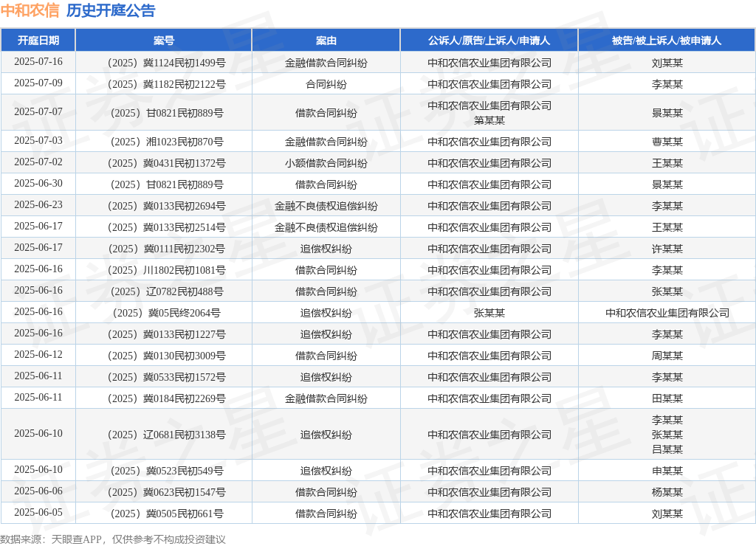Select defendant 吕某某

tap(667, 449)
